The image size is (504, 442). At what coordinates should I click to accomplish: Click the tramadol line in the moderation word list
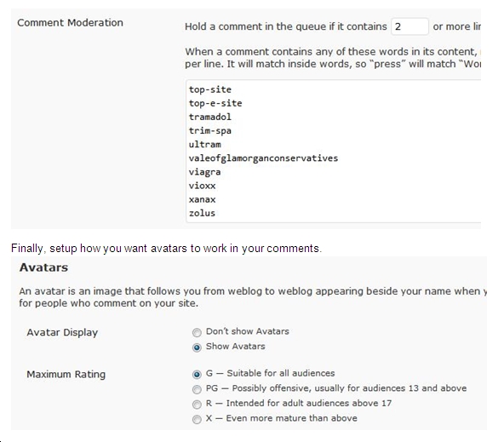(x=210, y=117)
